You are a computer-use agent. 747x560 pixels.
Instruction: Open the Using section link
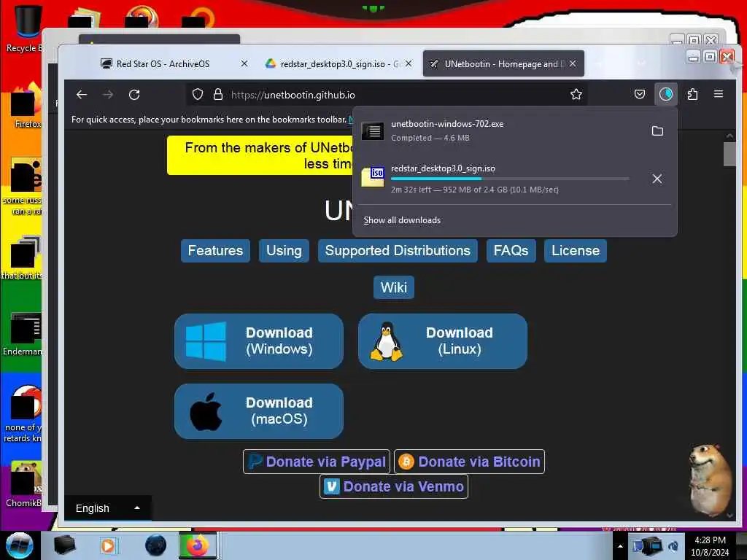(x=284, y=251)
